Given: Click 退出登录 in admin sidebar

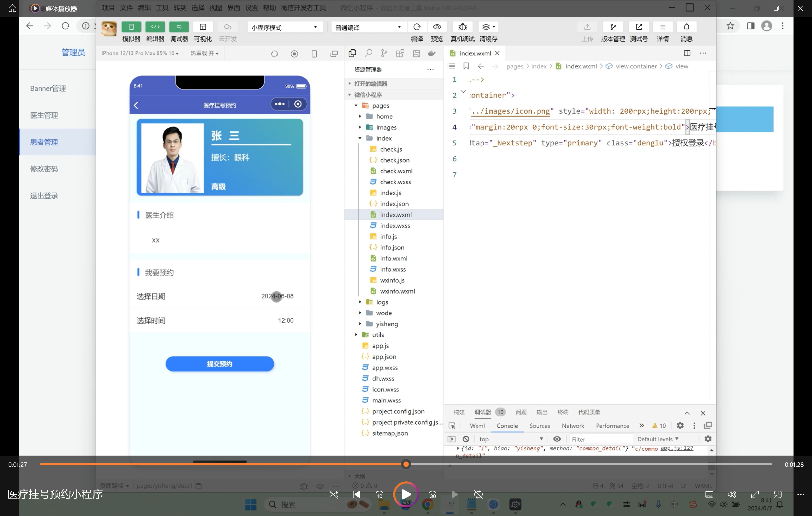Looking at the screenshot, I should pos(44,196).
